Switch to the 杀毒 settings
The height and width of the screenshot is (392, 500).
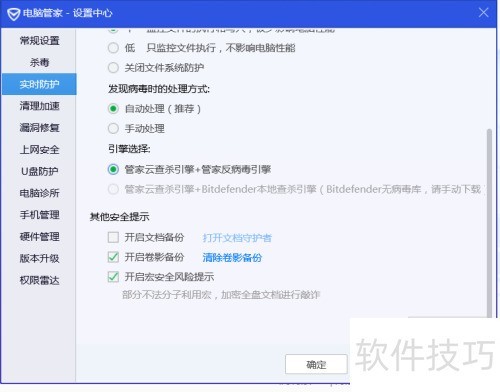click(x=39, y=62)
